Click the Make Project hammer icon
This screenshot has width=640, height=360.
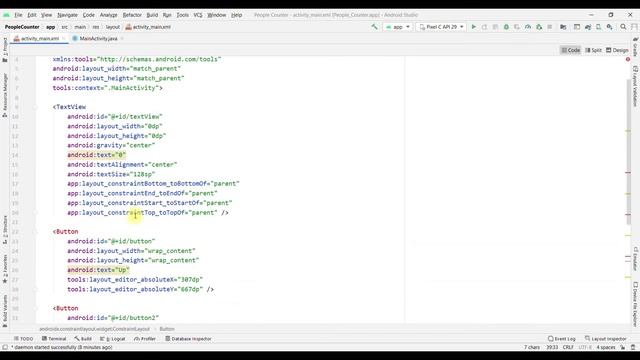click(x=374, y=27)
